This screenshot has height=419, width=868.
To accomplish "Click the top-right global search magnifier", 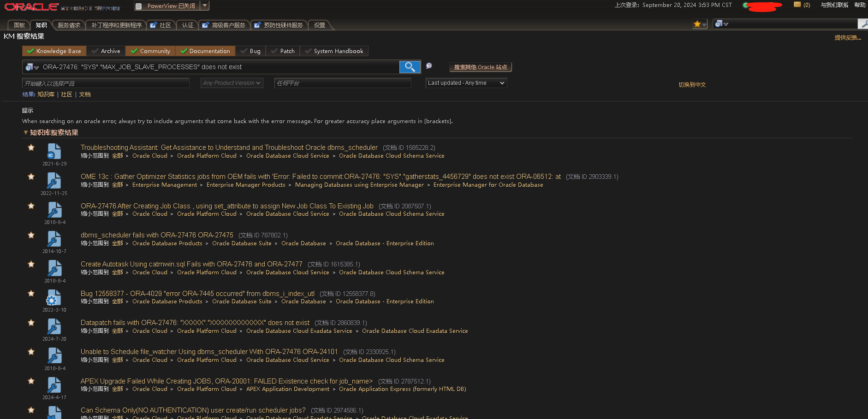I will point(863,24).
